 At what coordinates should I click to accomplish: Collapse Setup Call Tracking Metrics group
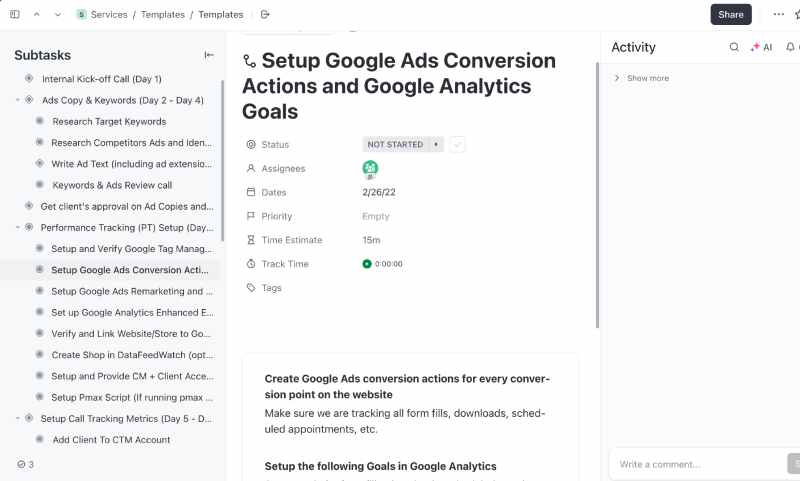18,418
